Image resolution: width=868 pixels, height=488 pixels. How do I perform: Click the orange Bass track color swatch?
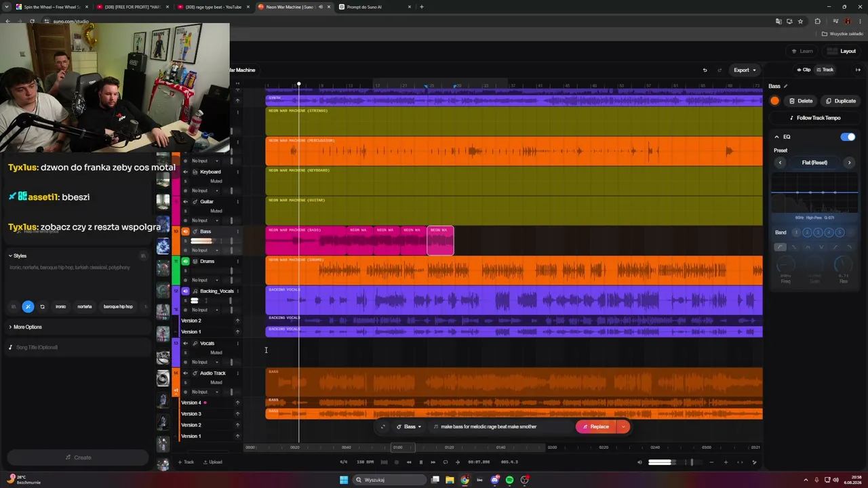coord(775,101)
